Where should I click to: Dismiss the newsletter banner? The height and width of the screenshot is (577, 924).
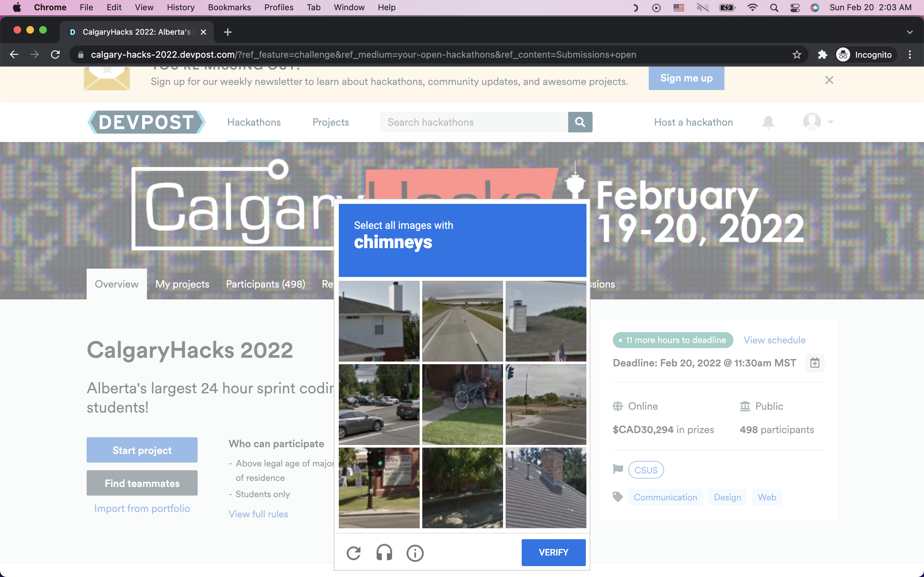(x=829, y=80)
